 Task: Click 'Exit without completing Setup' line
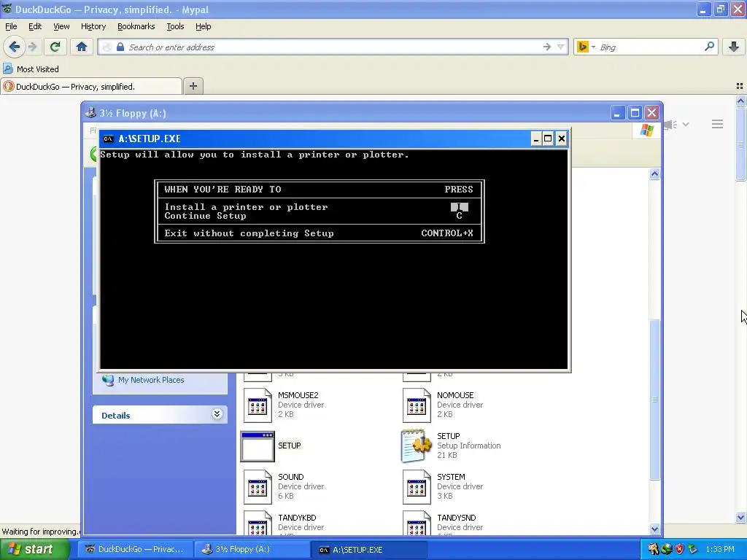249,233
